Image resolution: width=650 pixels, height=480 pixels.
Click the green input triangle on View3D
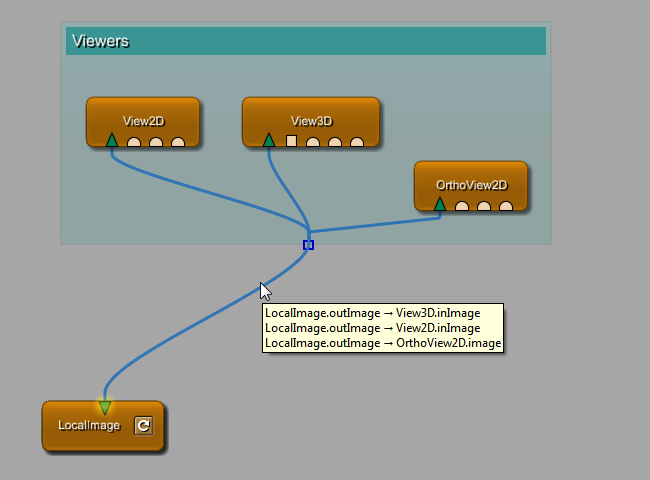269,140
